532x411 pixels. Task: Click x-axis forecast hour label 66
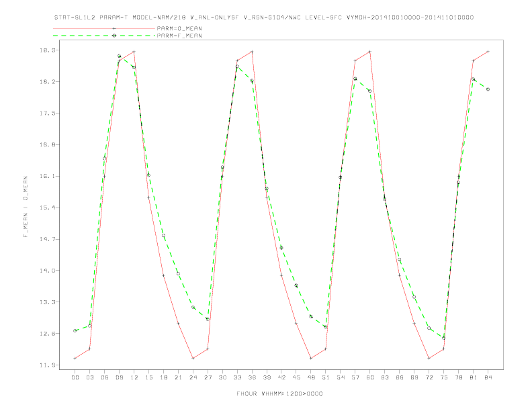[400, 377]
